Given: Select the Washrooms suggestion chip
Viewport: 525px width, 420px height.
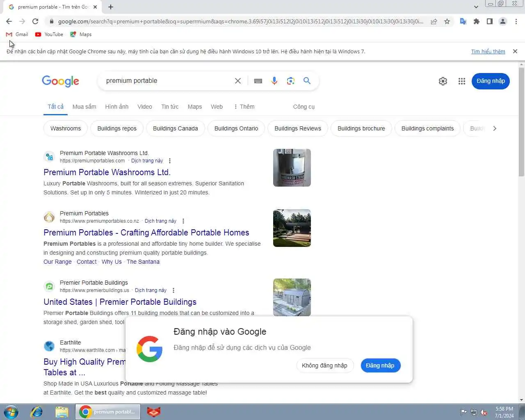Looking at the screenshot, I should pos(66,128).
